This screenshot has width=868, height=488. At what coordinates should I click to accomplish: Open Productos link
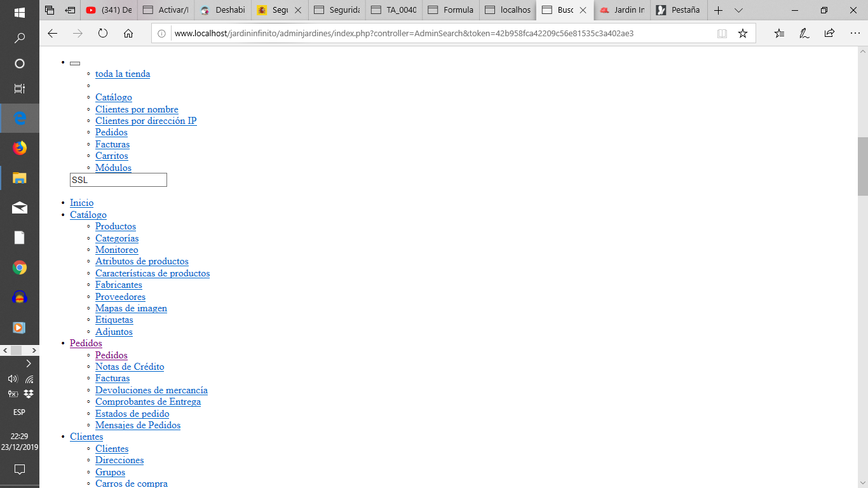click(116, 226)
